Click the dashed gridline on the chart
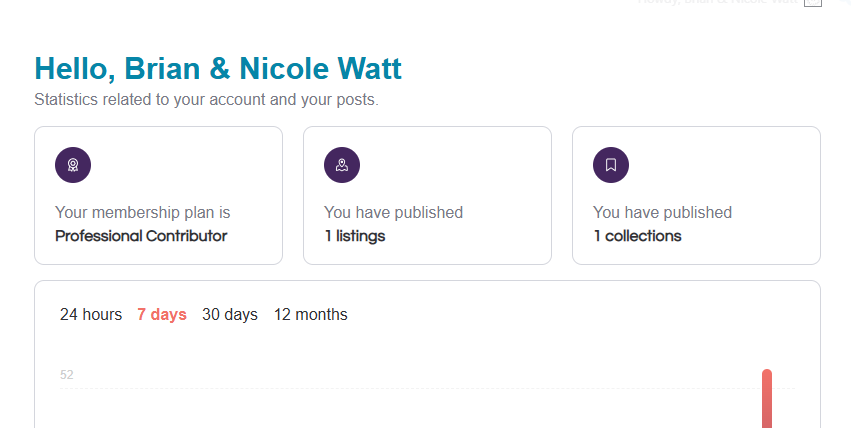Image resolution: width=851 pixels, height=428 pixels. pos(400,388)
